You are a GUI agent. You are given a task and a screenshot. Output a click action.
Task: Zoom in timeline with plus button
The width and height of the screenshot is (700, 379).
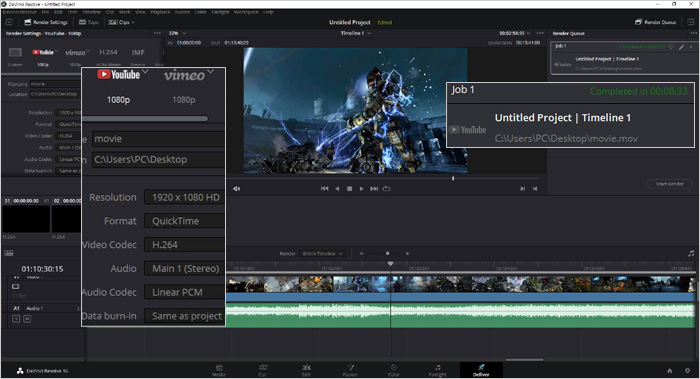click(407, 254)
